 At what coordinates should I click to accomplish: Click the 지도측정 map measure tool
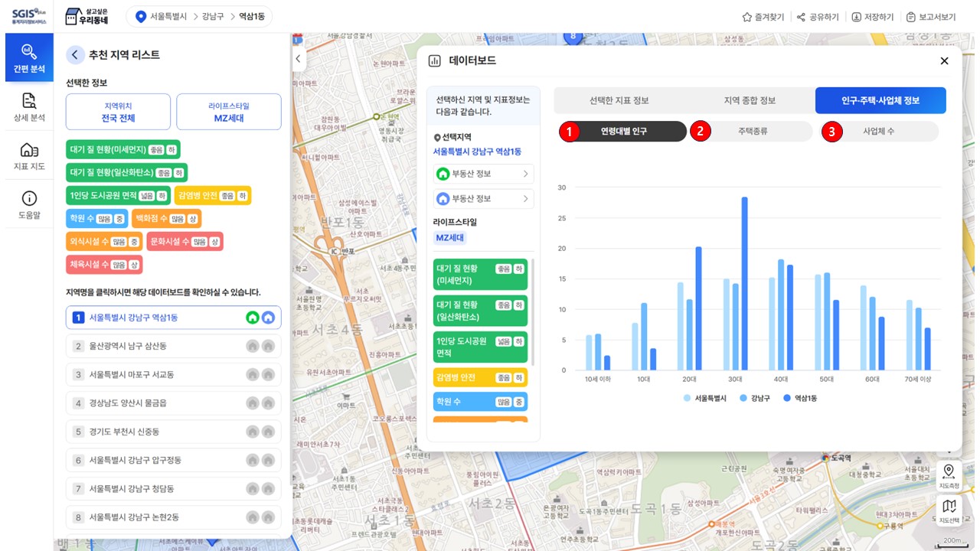click(x=949, y=475)
